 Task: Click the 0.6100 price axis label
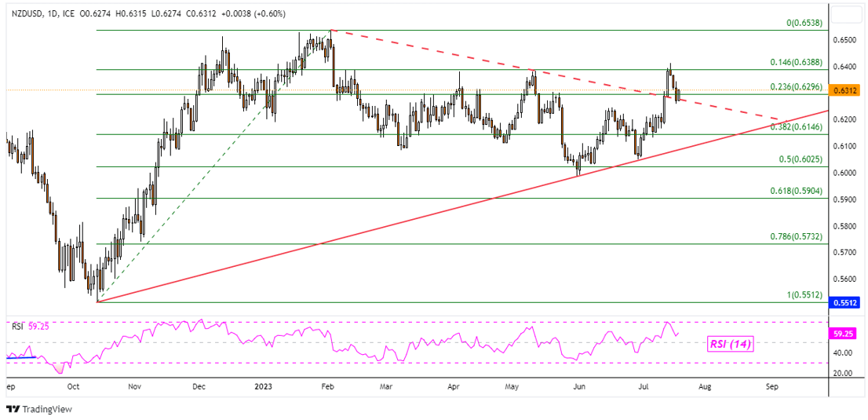click(x=843, y=146)
